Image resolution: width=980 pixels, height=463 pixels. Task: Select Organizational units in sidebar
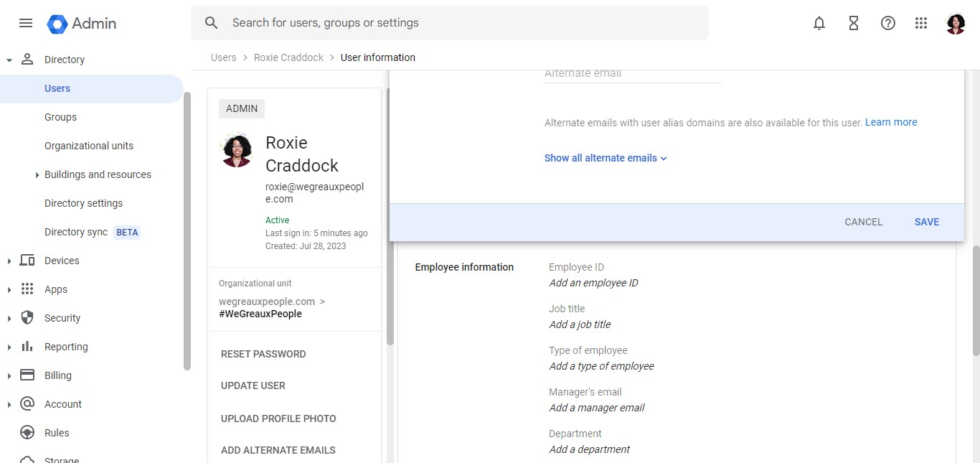point(89,146)
